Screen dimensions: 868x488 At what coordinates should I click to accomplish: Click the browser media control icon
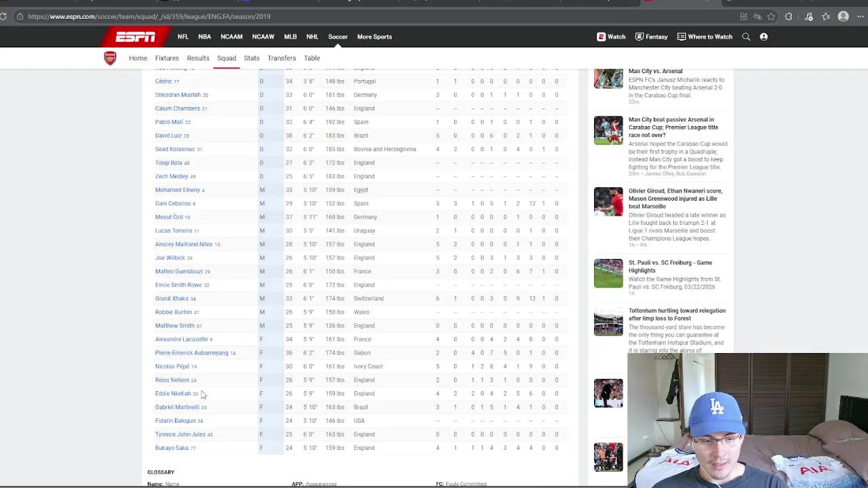(808, 16)
